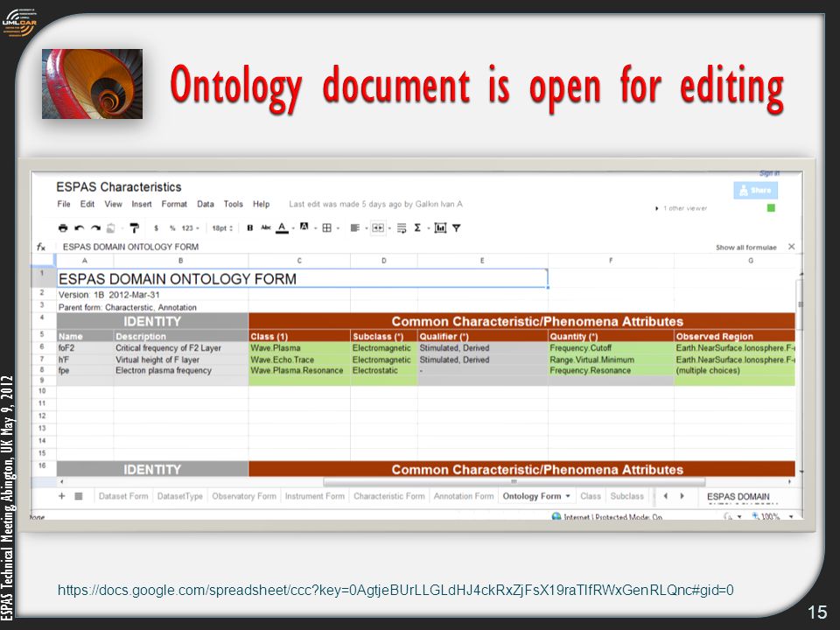Image resolution: width=840 pixels, height=630 pixels.
Task: Open the Data menu
Action: coord(205,204)
